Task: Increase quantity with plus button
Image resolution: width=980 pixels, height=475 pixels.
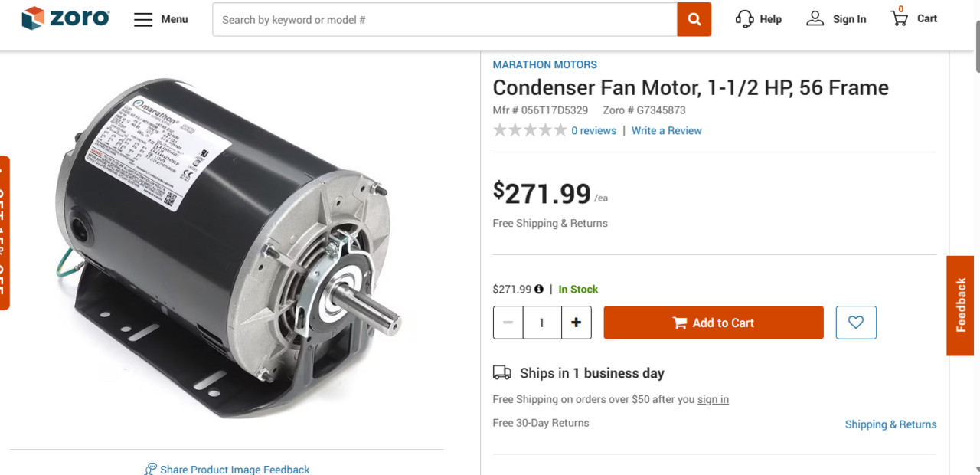Action: coord(577,323)
